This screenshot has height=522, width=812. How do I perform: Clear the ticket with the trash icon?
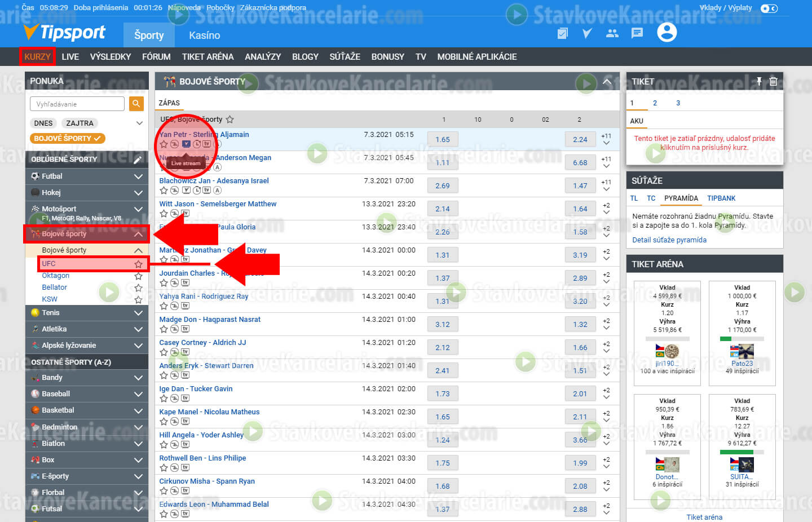[x=773, y=81]
